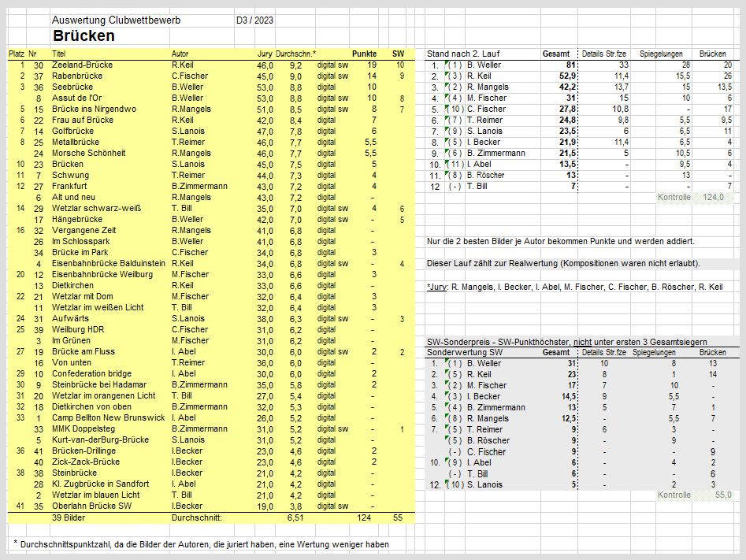Image resolution: width=746 pixels, height=560 pixels.
Task: Click 'Nur die 2 besten Bilder' note
Action: point(560,241)
